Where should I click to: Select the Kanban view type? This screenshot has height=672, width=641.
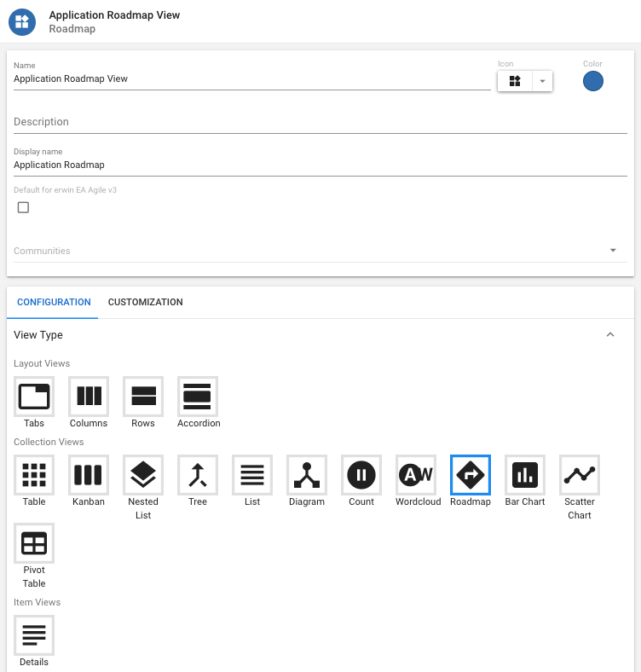89,475
